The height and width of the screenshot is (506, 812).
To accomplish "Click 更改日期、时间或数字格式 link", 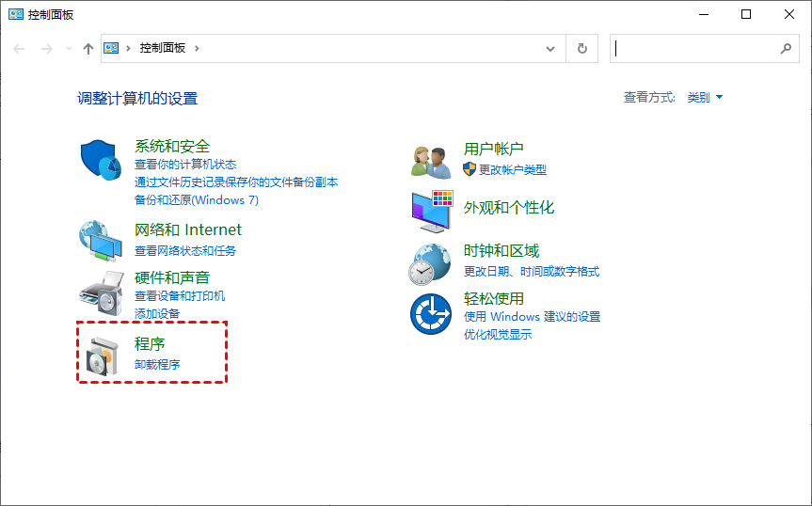I will (532, 272).
